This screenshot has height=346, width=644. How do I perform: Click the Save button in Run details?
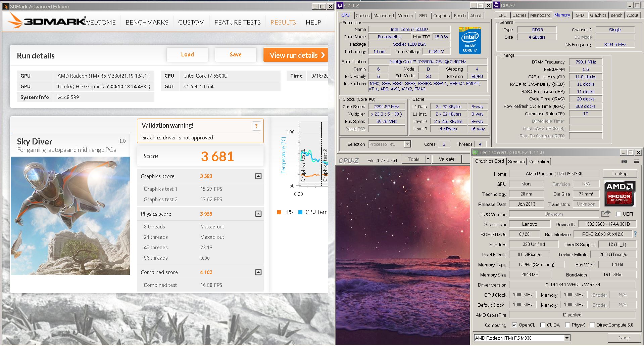[x=236, y=54]
